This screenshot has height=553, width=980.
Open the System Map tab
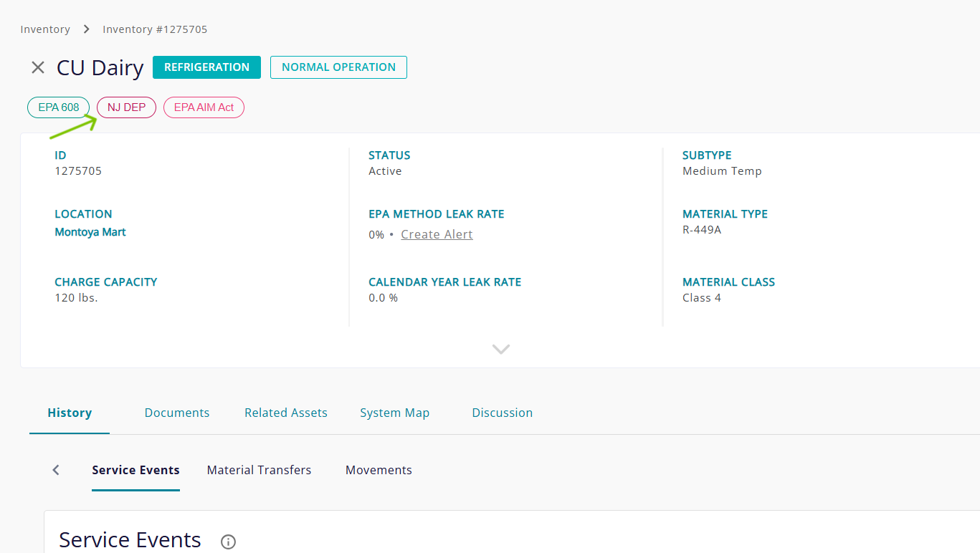(394, 413)
